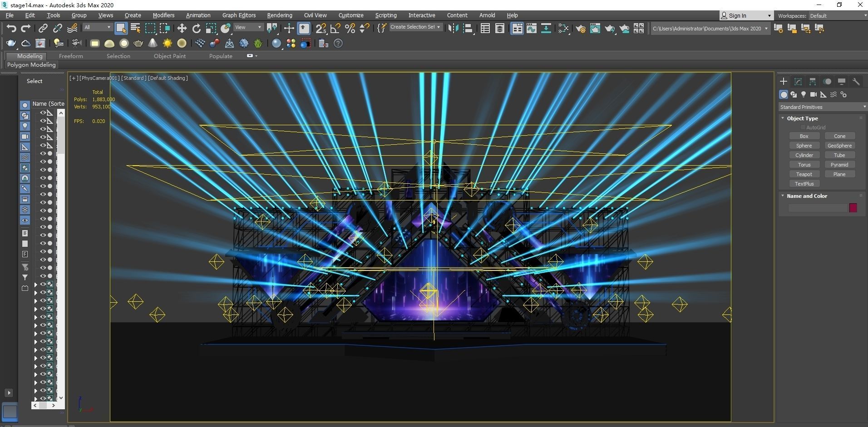This screenshot has width=868, height=427.
Task: Click the Unlink Selection icon
Action: pyautogui.click(x=57, y=29)
